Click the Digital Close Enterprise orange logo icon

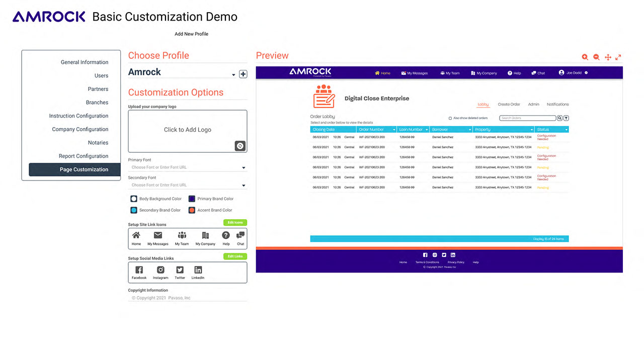tap(324, 97)
